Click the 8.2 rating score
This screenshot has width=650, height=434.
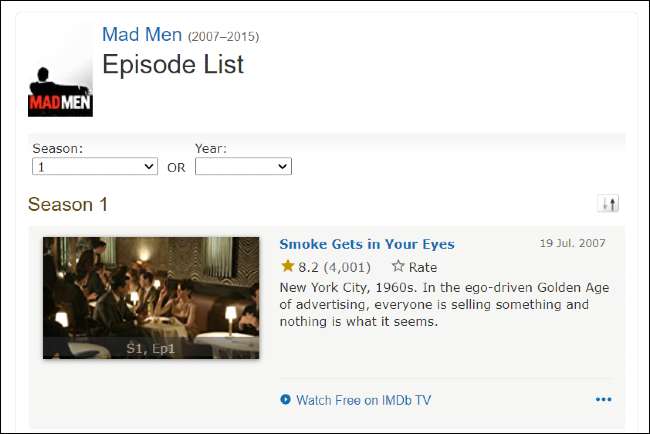[x=308, y=267]
